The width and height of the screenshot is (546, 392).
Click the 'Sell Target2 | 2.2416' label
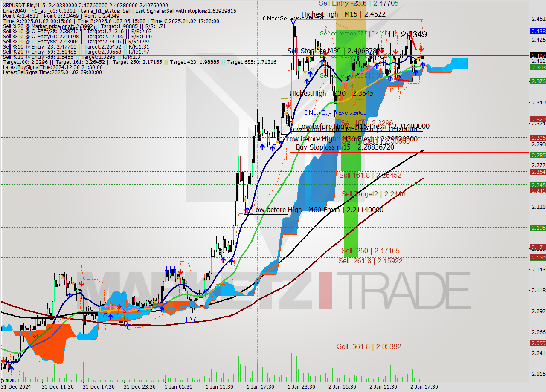tap(373, 194)
